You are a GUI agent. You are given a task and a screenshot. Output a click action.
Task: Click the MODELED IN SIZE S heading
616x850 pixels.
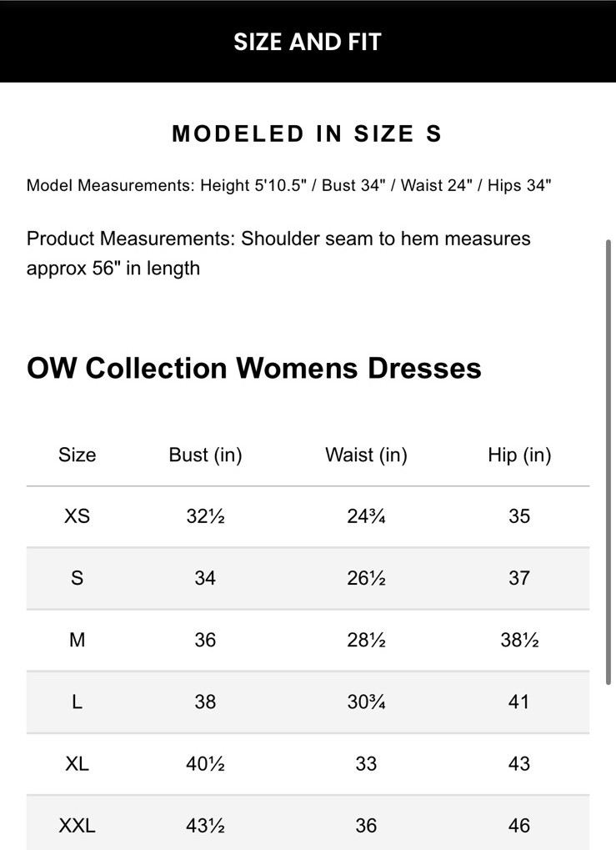tap(307, 134)
